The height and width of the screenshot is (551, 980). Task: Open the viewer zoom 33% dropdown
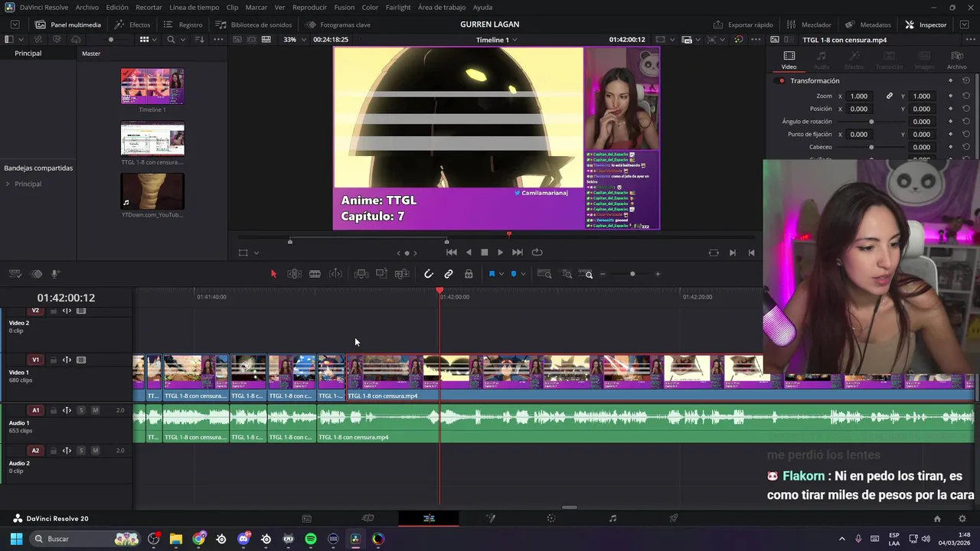[x=294, y=39]
